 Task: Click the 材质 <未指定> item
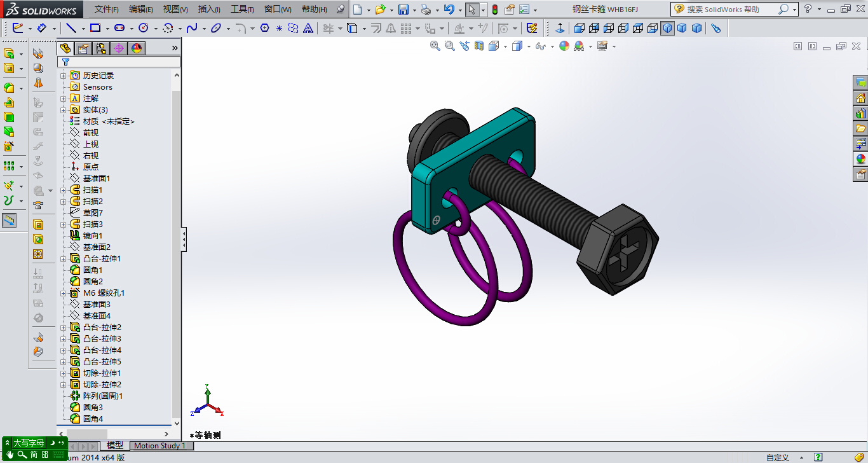pos(102,121)
